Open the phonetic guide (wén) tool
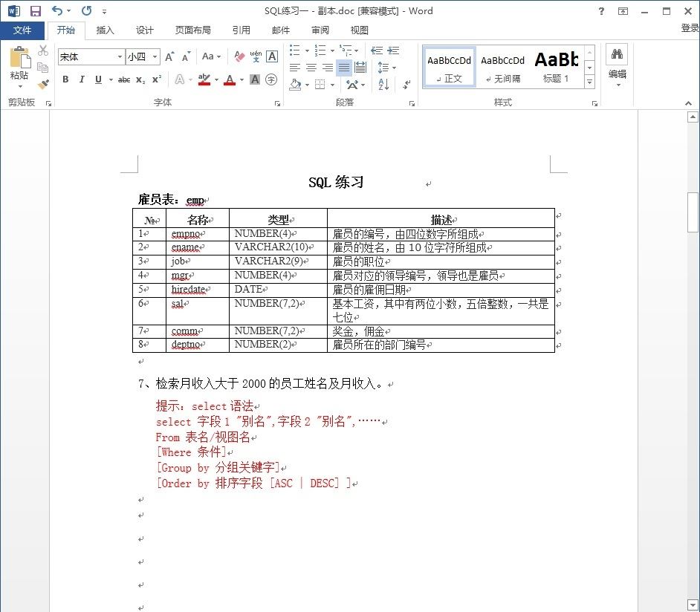The width and height of the screenshot is (700, 612). pyautogui.click(x=256, y=56)
